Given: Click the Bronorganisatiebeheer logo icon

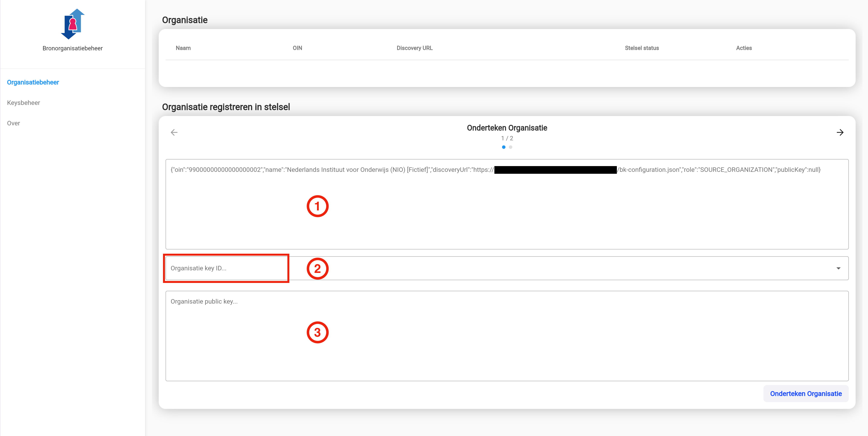Looking at the screenshot, I should pyautogui.click(x=73, y=24).
